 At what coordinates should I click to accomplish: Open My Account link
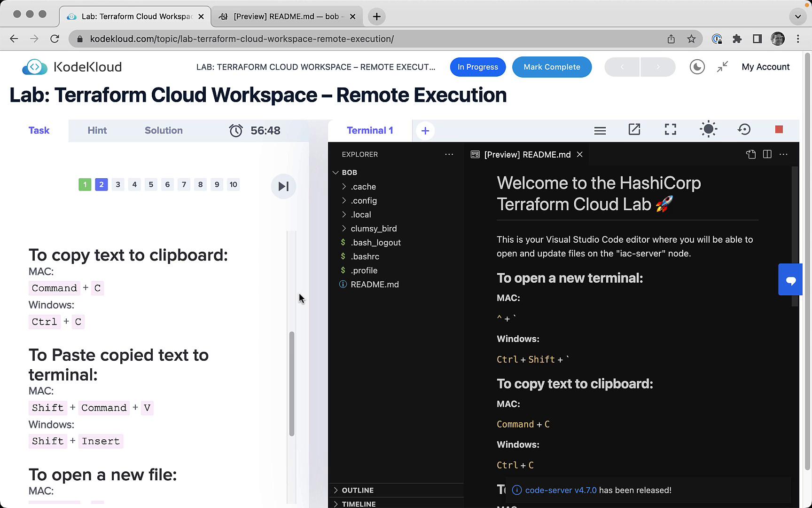[765, 67]
